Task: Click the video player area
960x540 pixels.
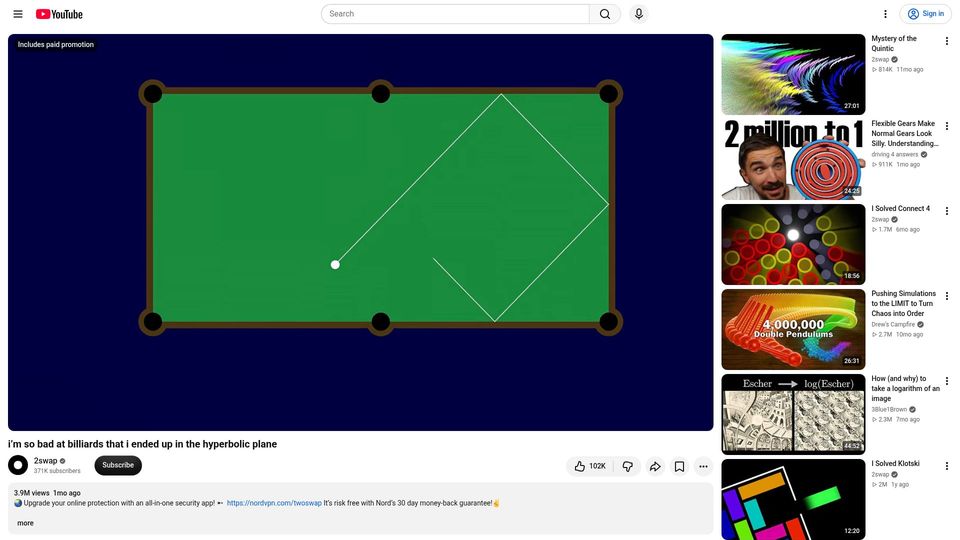Action: (361, 233)
